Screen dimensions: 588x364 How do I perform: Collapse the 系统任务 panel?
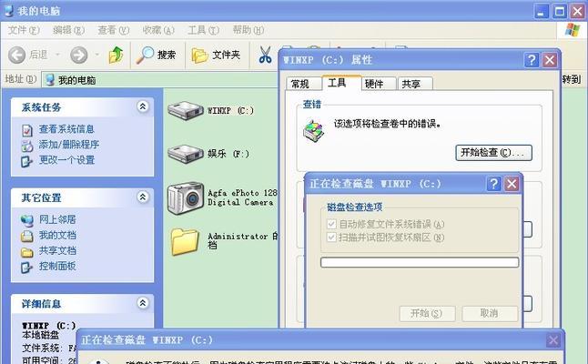[x=143, y=106]
